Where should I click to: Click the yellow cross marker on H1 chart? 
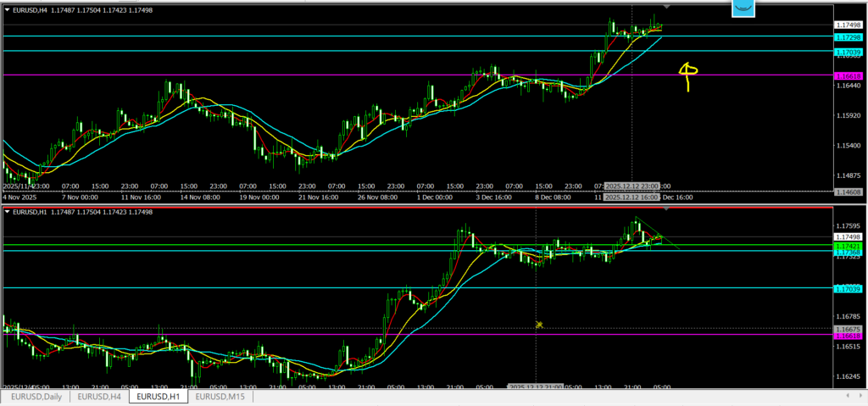tap(537, 324)
